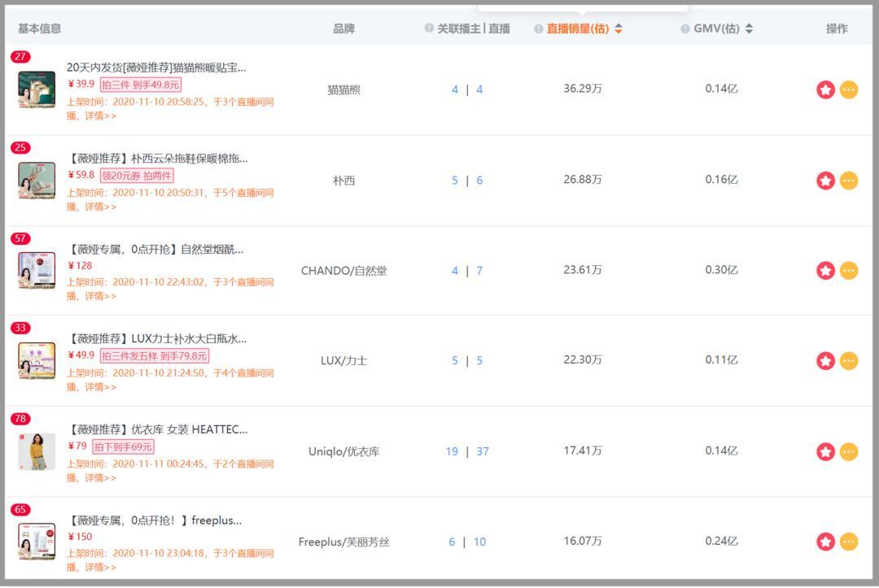This screenshot has height=588, width=879.
Task: Click associated streamer count 4 for 猫猫熊
Action: click(x=455, y=89)
